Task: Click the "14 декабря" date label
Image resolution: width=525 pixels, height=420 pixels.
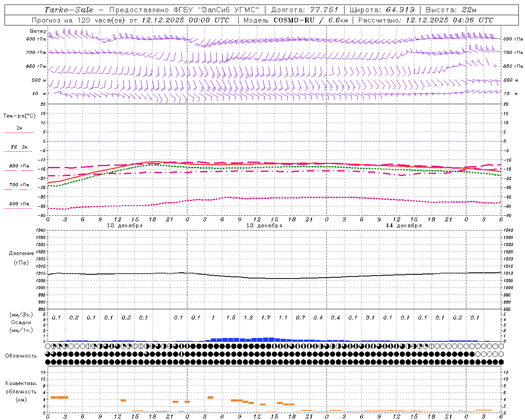Action: [x=404, y=226]
